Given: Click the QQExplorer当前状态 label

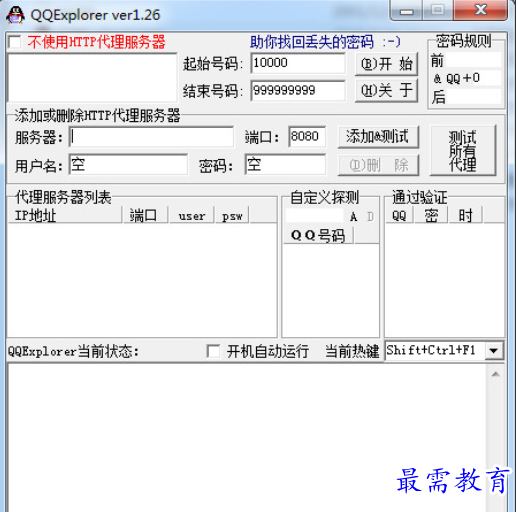Looking at the screenshot, I should coord(73,351).
